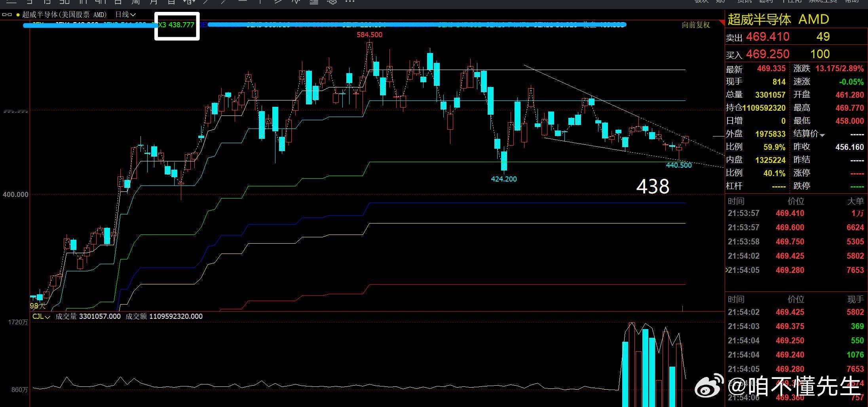868x407 pixels.
Task: Click the 速涨 value -0.05%
Action: (851, 82)
